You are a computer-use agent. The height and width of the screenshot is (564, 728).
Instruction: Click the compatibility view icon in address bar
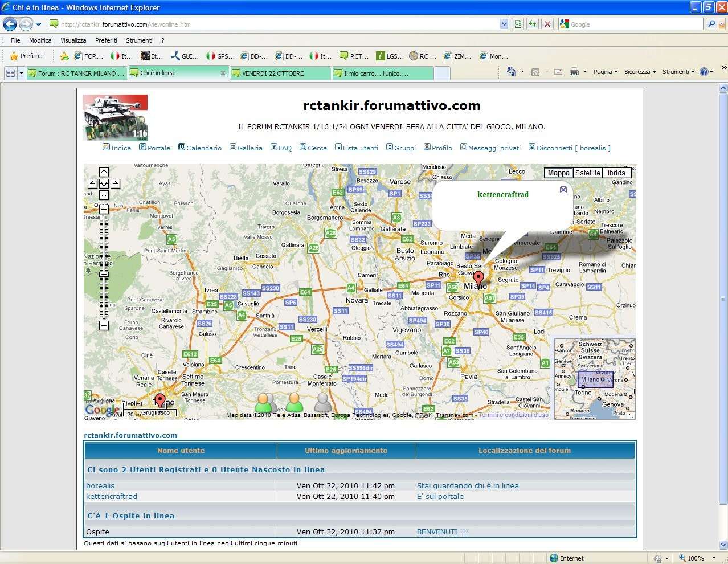tap(518, 24)
